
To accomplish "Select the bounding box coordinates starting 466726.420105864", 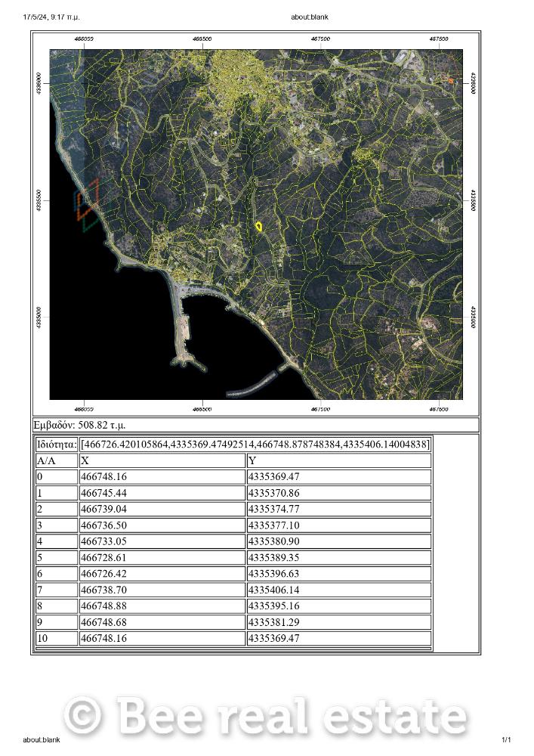I will pyautogui.click(x=255, y=444).
